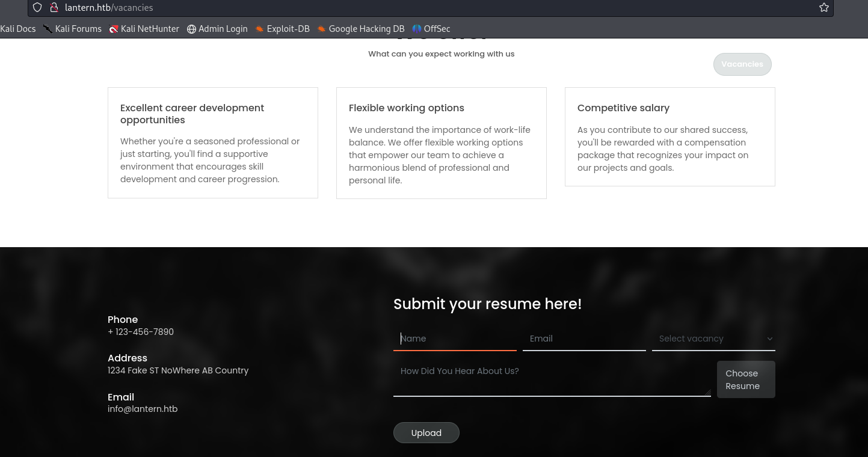The image size is (868, 457).
Task: Click the Submit your resume here! heading
Action: pyautogui.click(x=487, y=304)
